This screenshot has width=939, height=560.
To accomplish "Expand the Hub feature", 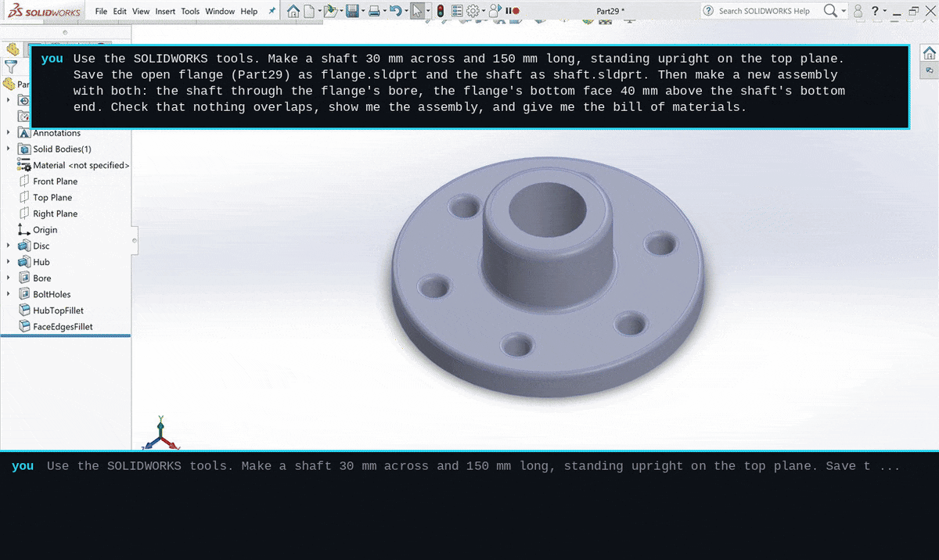I will (9, 262).
